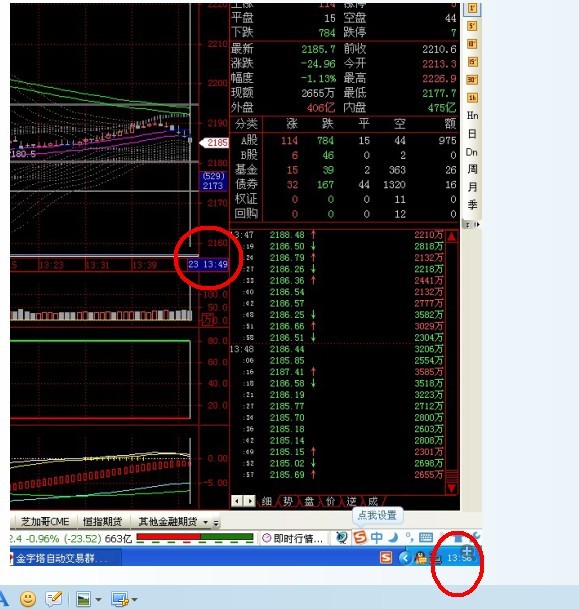Toggle the moon half-width/full-width icon
The width and height of the screenshot is (579, 609).
coord(393,538)
